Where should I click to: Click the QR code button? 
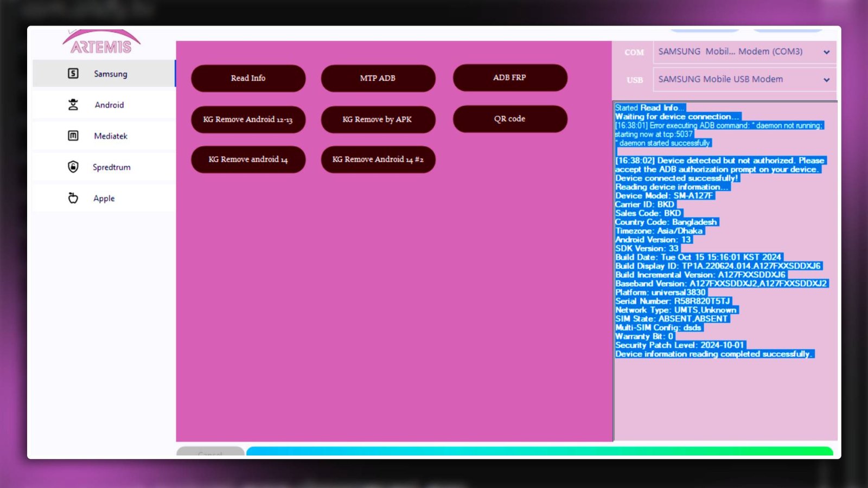pos(509,119)
